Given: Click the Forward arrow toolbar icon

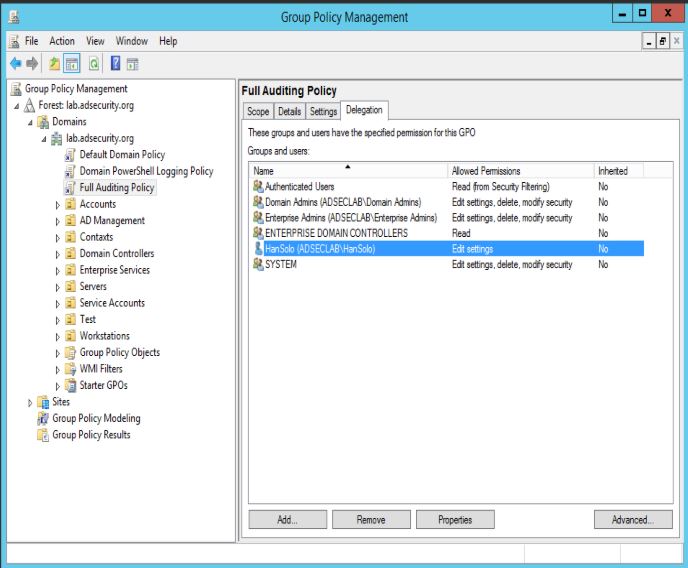Looking at the screenshot, I should (32, 64).
